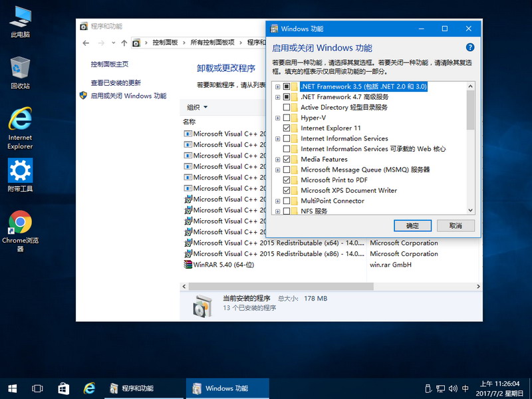
Task: Enable Active Directory 轻型目录服务 checkbox
Action: [287, 107]
